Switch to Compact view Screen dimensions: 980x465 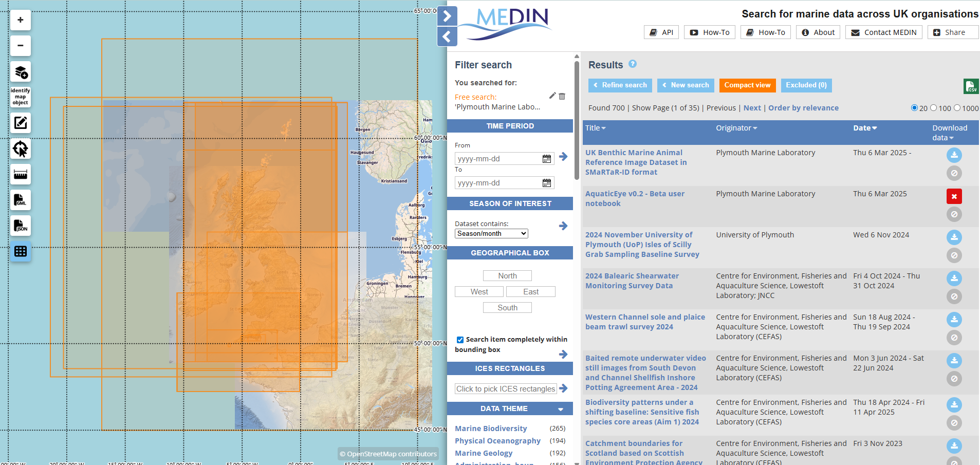(748, 85)
